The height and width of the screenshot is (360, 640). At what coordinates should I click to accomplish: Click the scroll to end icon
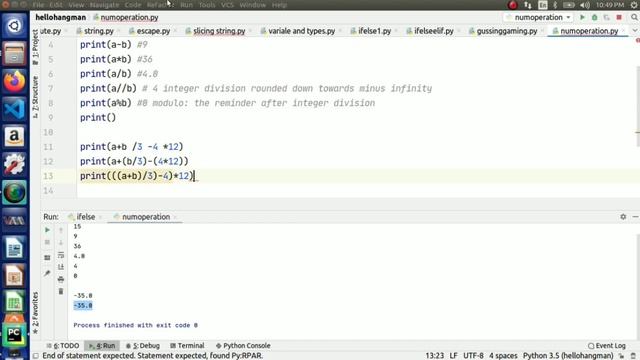61,267
